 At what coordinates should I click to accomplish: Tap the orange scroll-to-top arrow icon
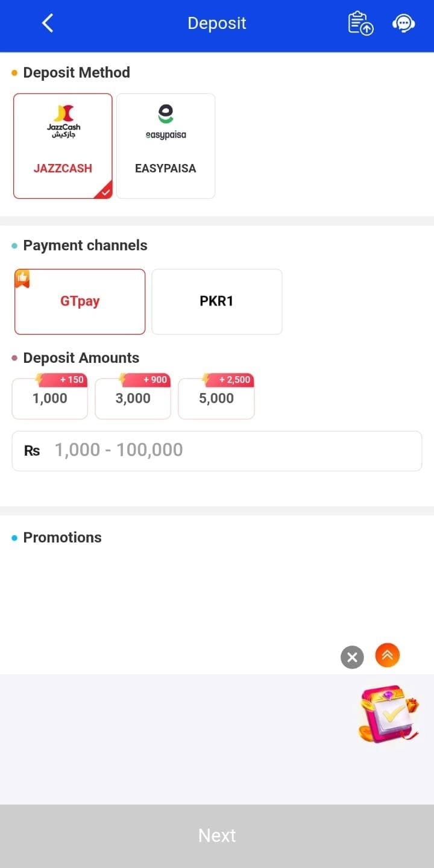tap(388, 656)
